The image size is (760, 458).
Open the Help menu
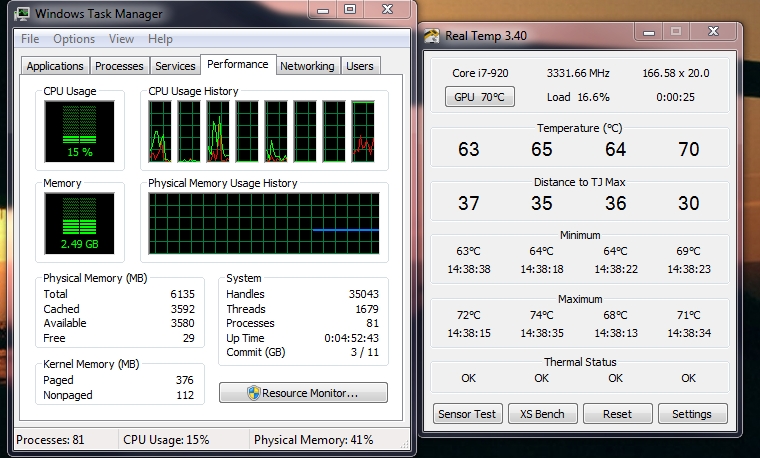point(160,39)
